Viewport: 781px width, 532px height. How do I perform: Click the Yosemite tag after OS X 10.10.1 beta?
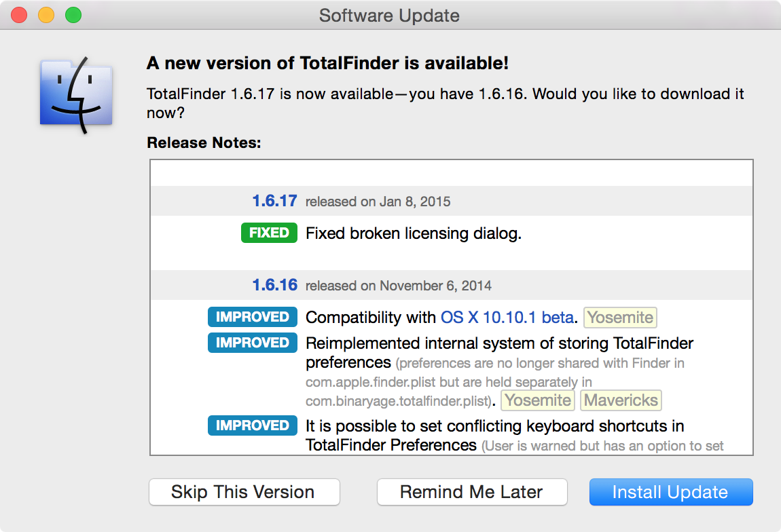(620, 318)
